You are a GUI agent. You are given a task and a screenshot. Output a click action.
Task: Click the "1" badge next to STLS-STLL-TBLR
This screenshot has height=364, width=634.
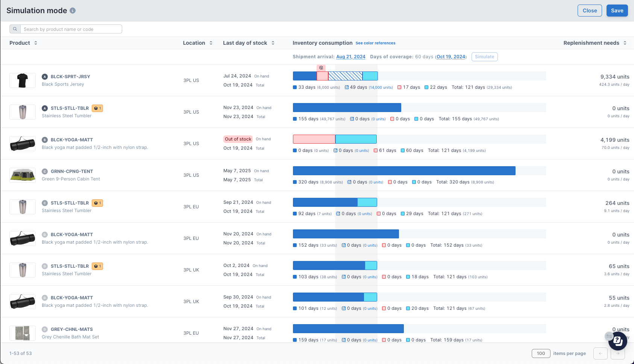(97, 108)
